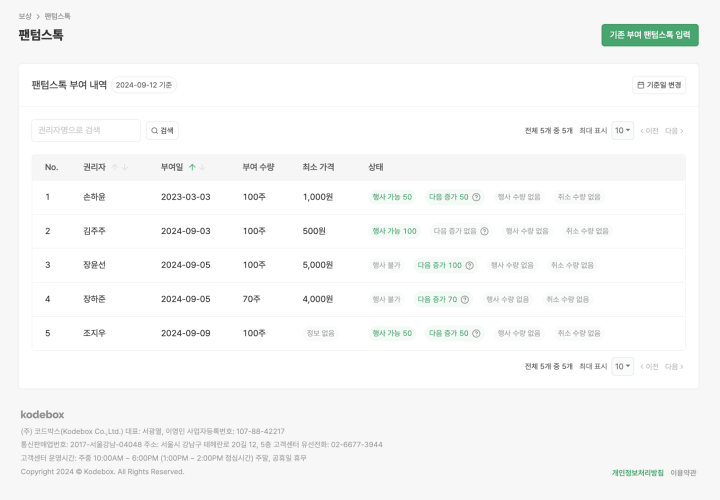Select 권리자 name 장윤선

click(94, 265)
